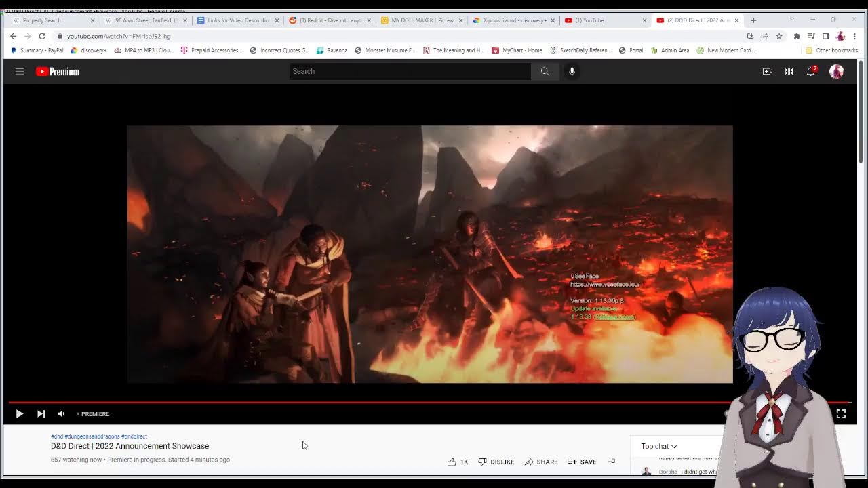Open the YouTube guide hamburger menu
Screen dimensions: 868x488
point(20,71)
